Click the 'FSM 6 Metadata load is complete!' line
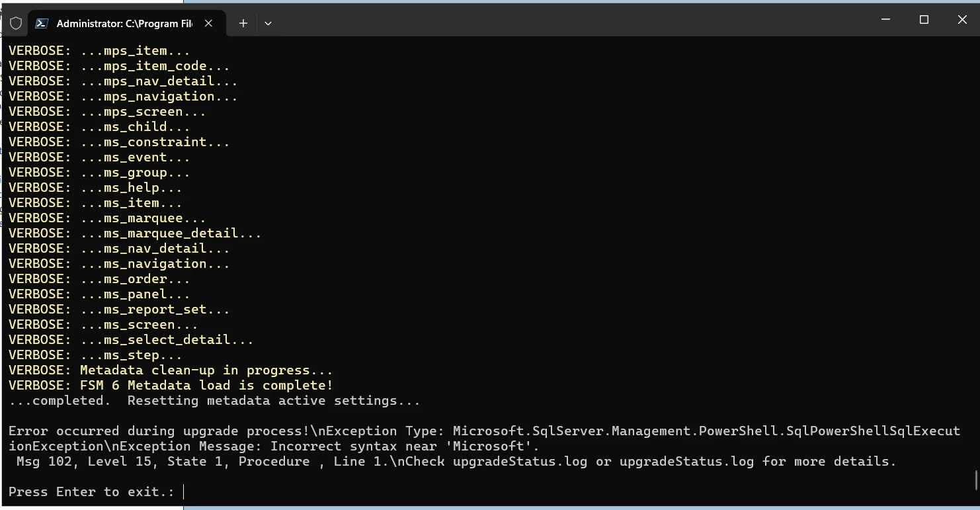The image size is (980, 510). pyautogui.click(x=206, y=385)
